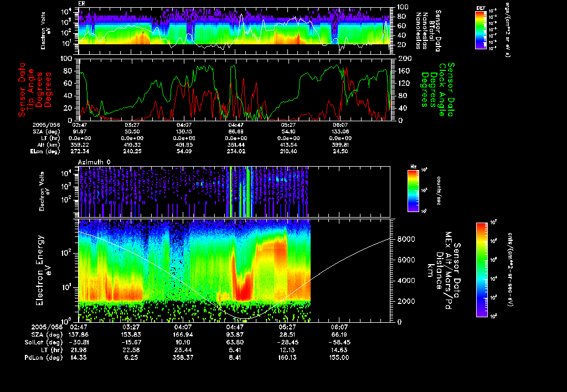Click the Electron Energy spectrogram panel
Image resolution: width=567 pixels, height=392 pixels.
point(235,271)
